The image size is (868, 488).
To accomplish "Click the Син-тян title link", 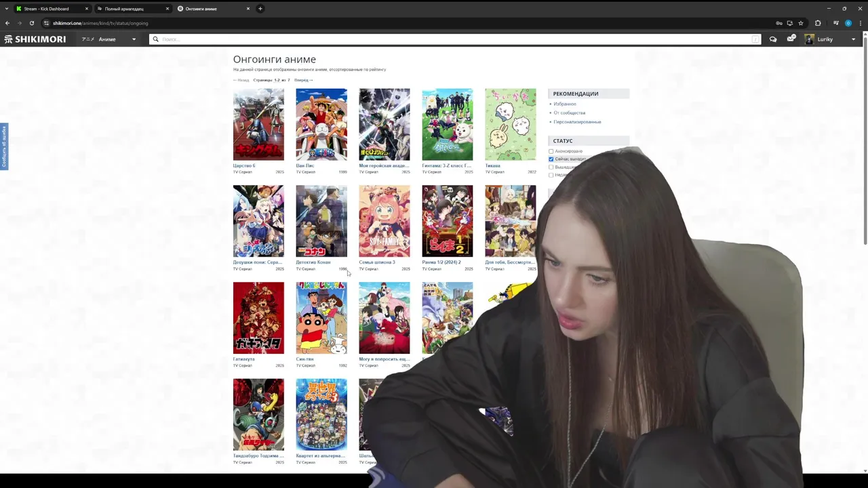I will (304, 359).
